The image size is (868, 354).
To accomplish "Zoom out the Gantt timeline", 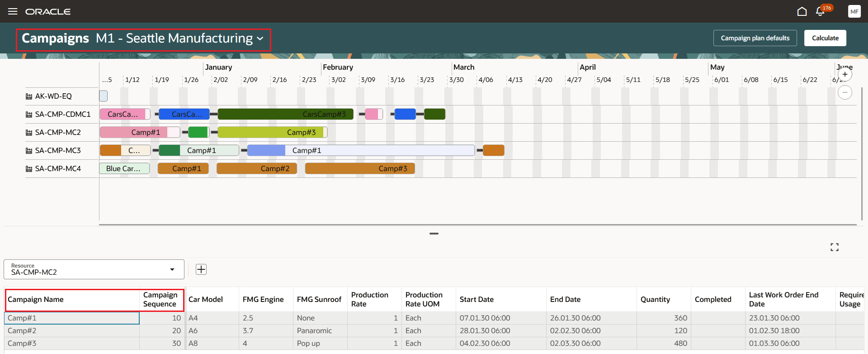I will click(845, 92).
